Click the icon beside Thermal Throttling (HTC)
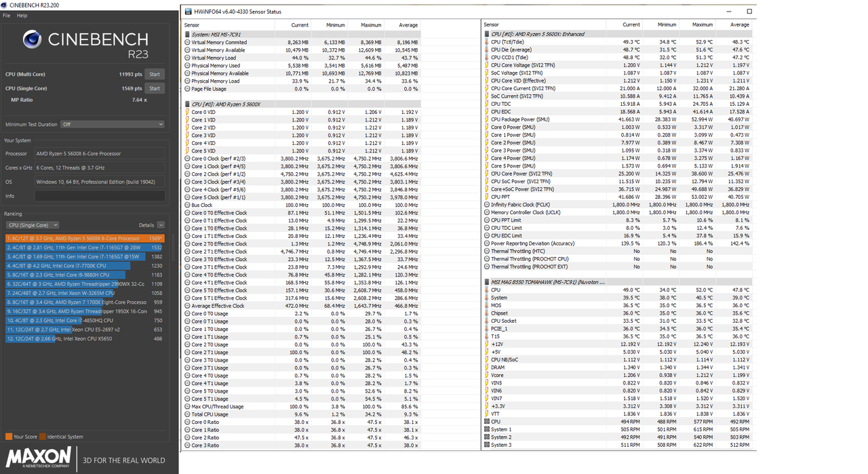 pos(487,251)
